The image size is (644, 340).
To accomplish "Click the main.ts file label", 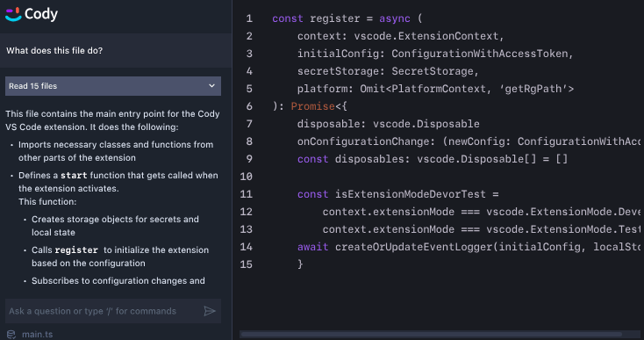I will coord(38,335).
